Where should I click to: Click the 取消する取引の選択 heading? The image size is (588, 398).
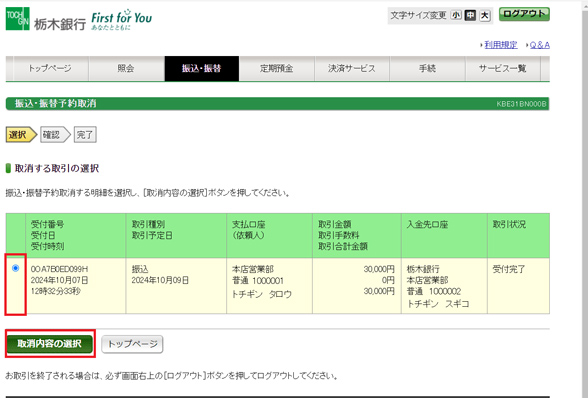(57, 168)
